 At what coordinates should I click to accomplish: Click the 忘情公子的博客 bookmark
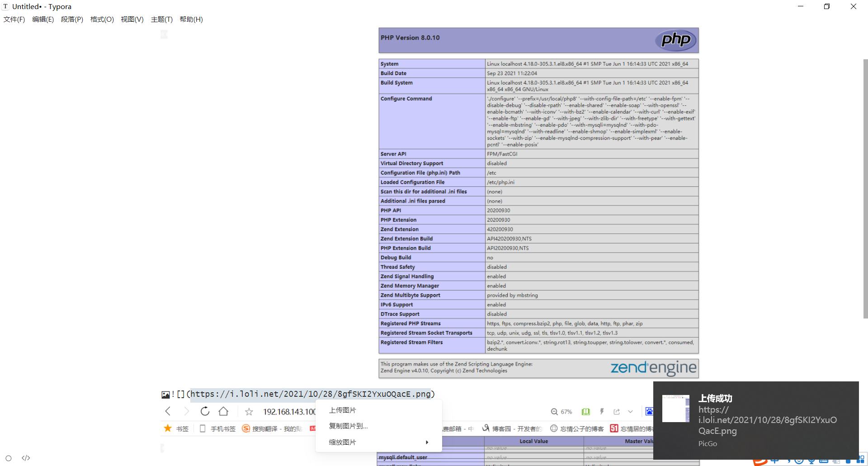pyautogui.click(x=577, y=428)
